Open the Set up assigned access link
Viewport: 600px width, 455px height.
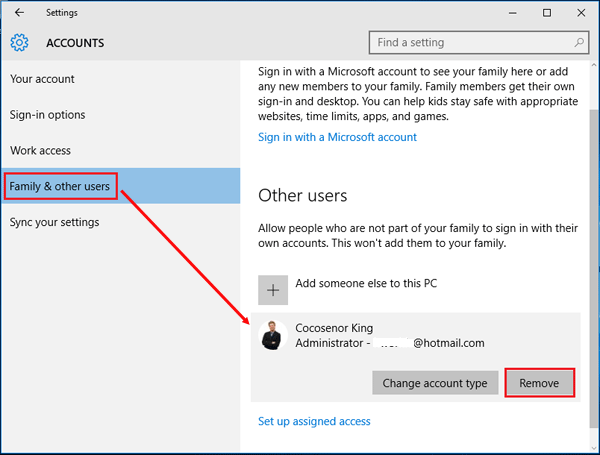314,421
